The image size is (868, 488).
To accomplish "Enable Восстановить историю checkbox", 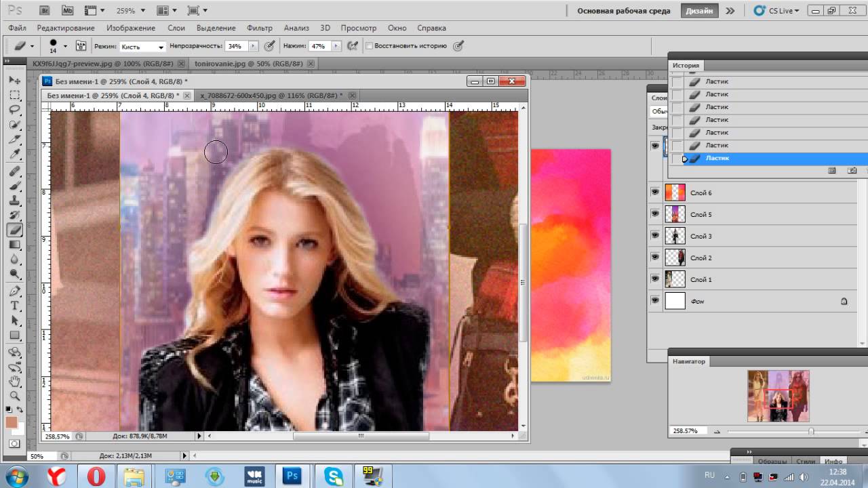I will pos(370,46).
